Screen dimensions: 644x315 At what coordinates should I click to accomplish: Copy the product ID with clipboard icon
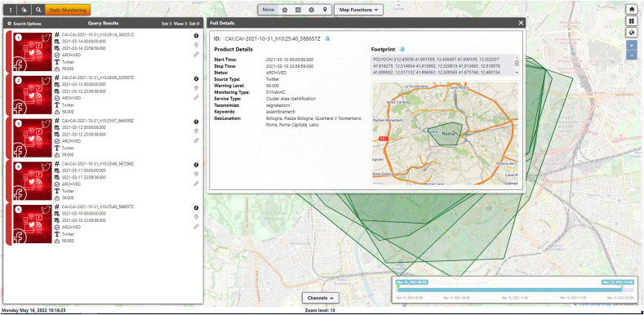(327, 38)
